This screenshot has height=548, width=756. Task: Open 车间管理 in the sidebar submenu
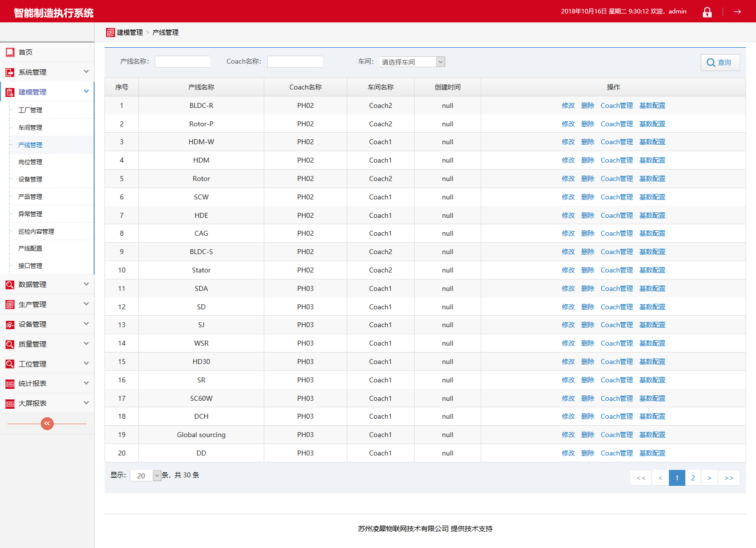coord(30,128)
